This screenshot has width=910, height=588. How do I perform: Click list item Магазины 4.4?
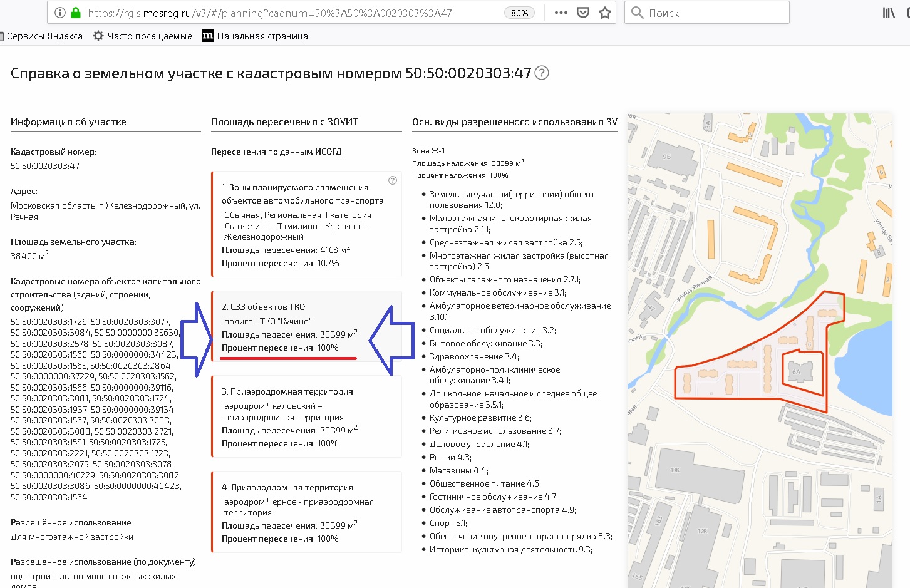coord(458,470)
